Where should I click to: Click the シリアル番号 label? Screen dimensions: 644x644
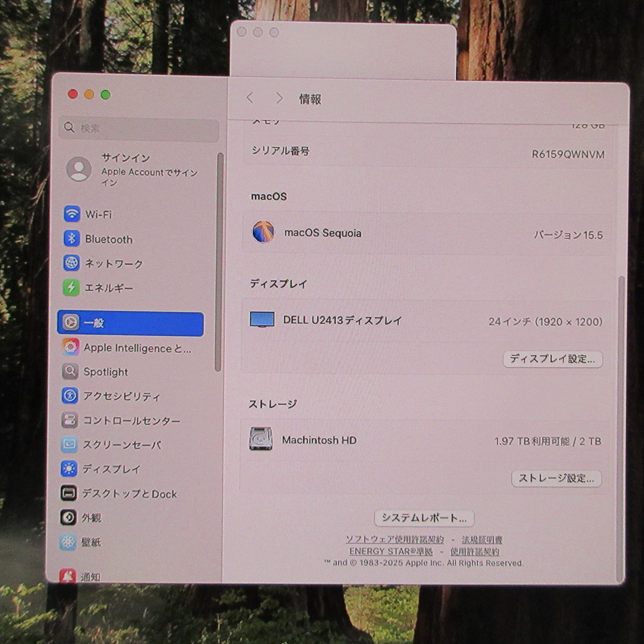click(x=280, y=151)
